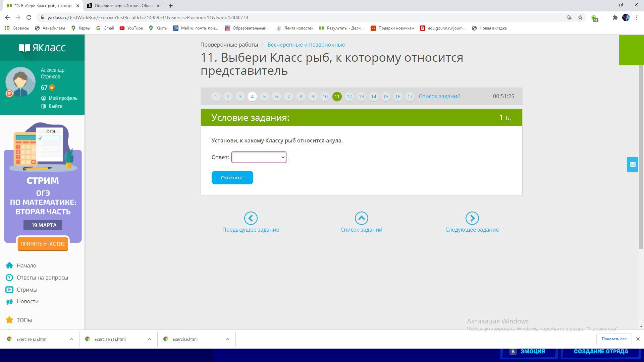This screenshot has height=362, width=644.
Task: Open the envelope message side icon
Action: tap(633, 165)
